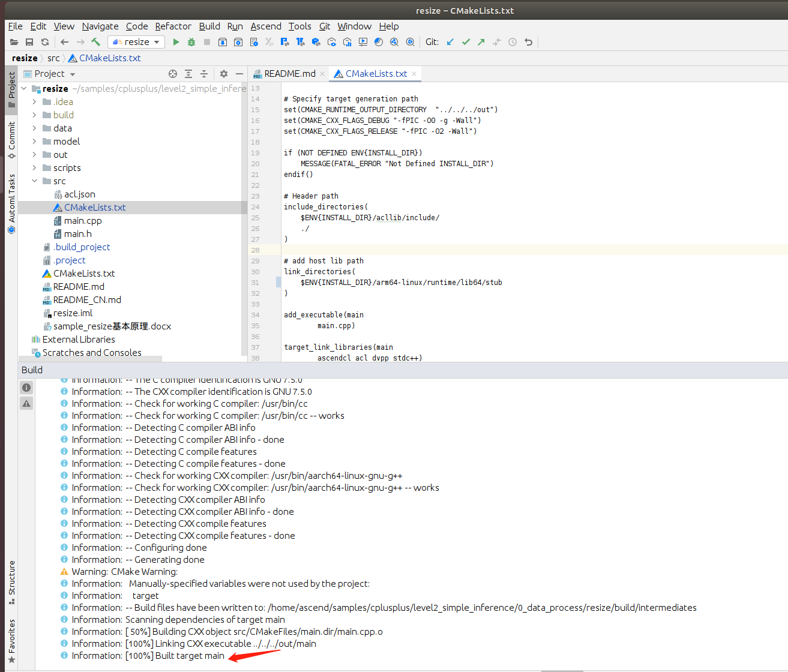This screenshot has width=788, height=672.
Task: Open the resize run configuration dropdown
Action: [136, 42]
